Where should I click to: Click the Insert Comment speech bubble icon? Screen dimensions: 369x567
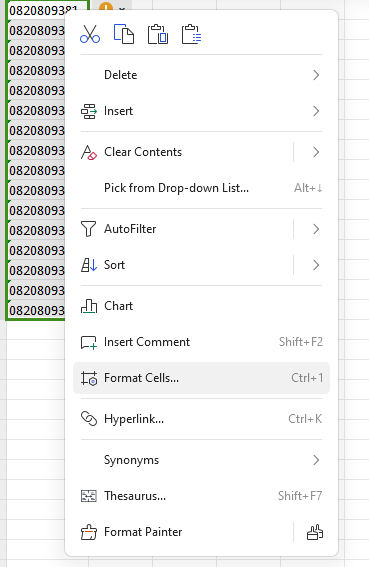pyautogui.click(x=89, y=342)
